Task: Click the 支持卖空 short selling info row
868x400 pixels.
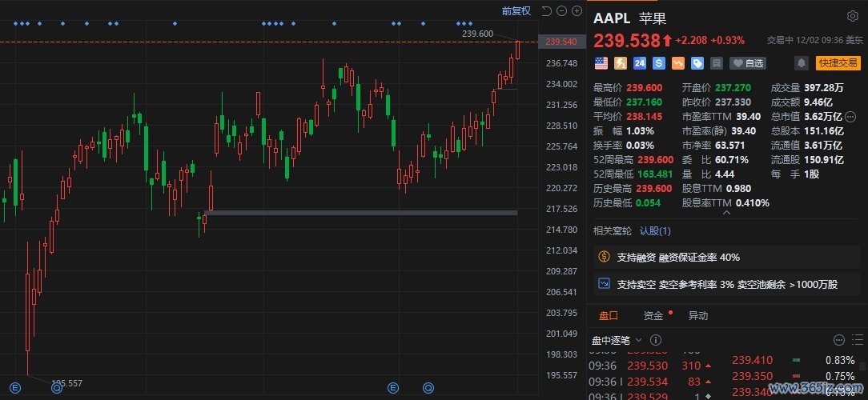Action: [727, 284]
